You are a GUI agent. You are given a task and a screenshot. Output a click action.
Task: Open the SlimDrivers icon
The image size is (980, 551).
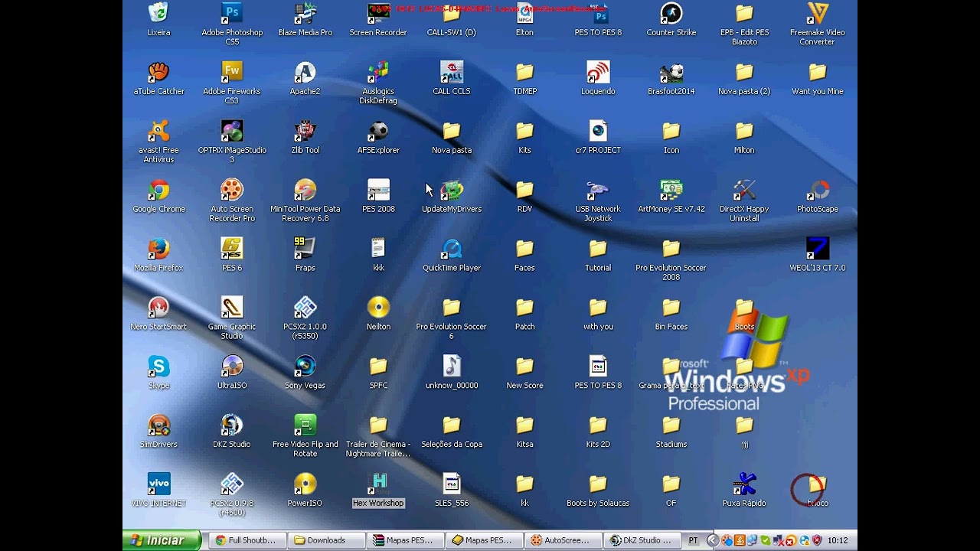158,425
